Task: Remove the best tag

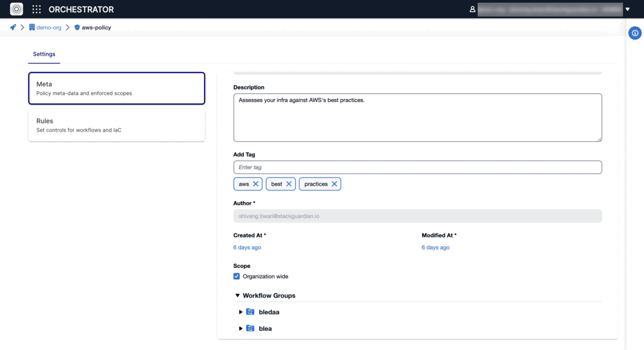Action: pos(289,184)
